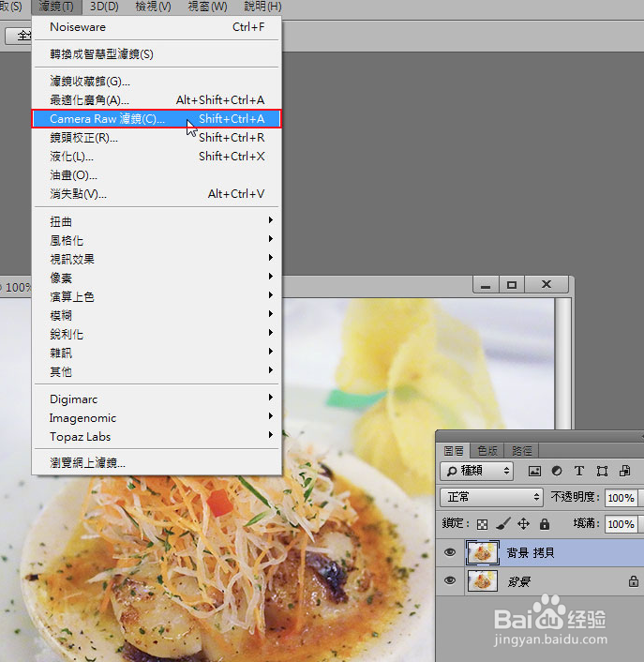Open the 說明(H) menu

coord(262,7)
